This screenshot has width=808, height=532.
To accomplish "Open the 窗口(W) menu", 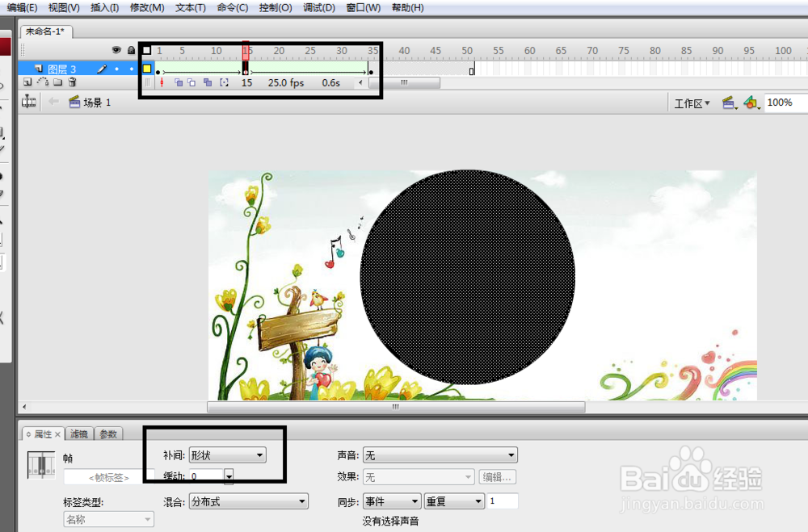I will point(364,8).
